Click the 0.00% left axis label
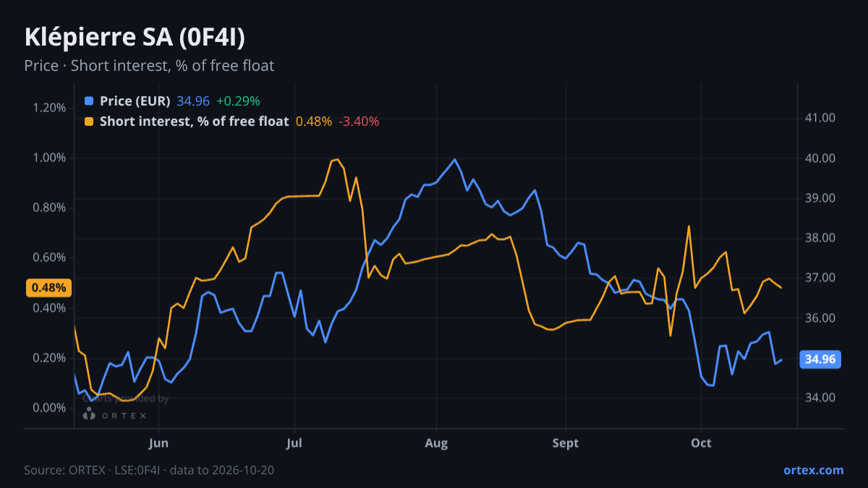 [49, 408]
